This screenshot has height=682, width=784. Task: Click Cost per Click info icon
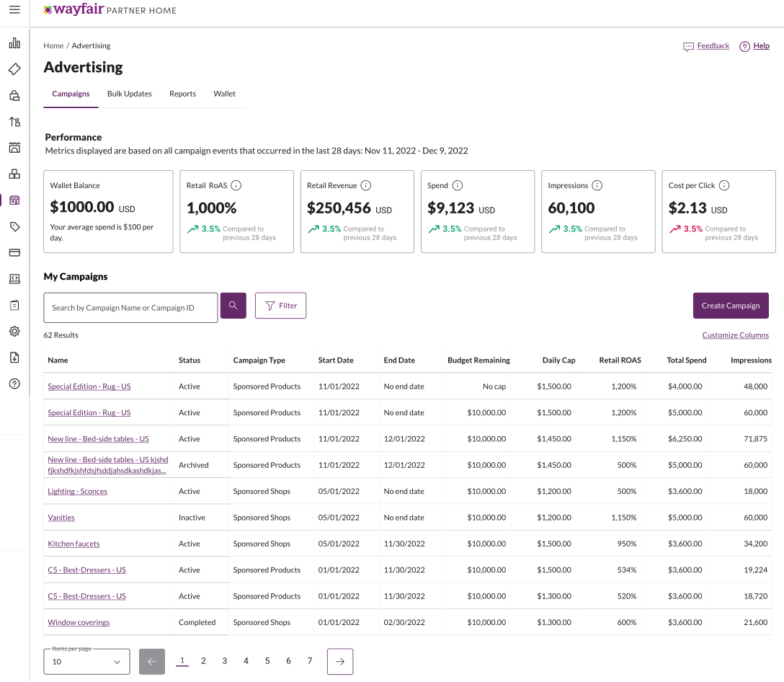click(x=724, y=185)
